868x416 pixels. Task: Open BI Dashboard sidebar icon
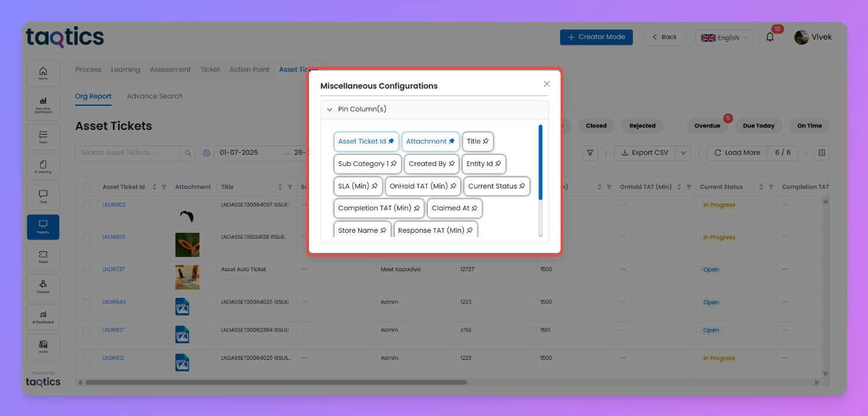point(43,317)
